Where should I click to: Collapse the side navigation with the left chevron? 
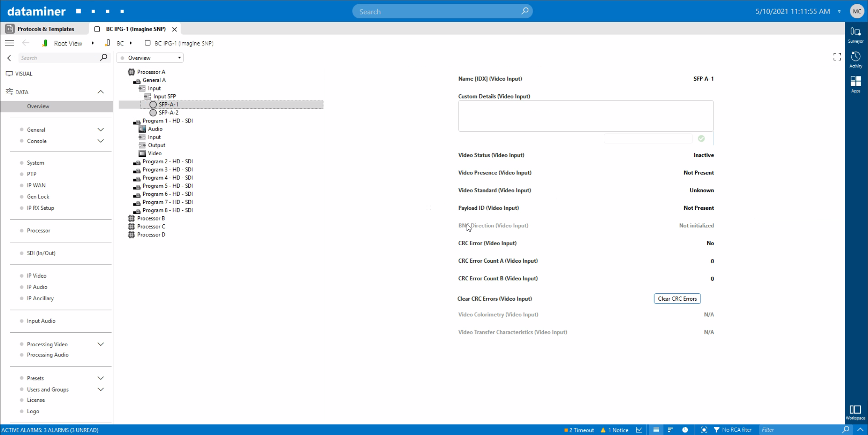click(x=9, y=58)
